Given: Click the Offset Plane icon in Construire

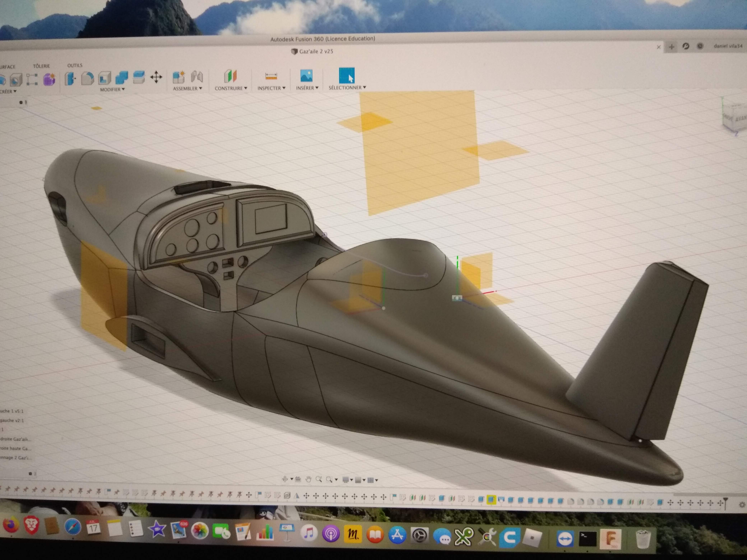Looking at the screenshot, I should [x=230, y=76].
